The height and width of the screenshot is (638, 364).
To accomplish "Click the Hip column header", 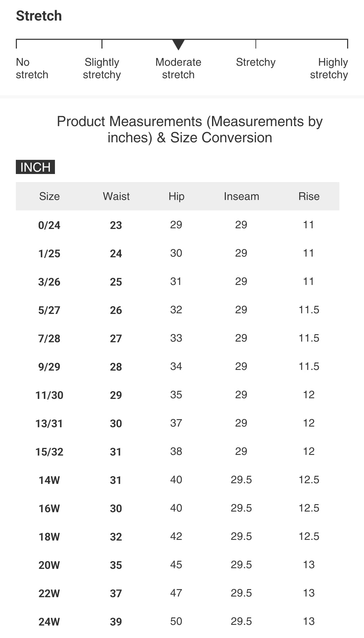I will 176,196.
